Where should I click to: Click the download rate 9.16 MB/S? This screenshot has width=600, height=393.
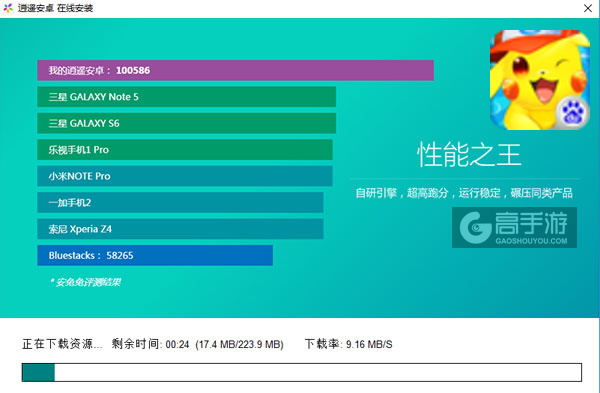coord(369,344)
